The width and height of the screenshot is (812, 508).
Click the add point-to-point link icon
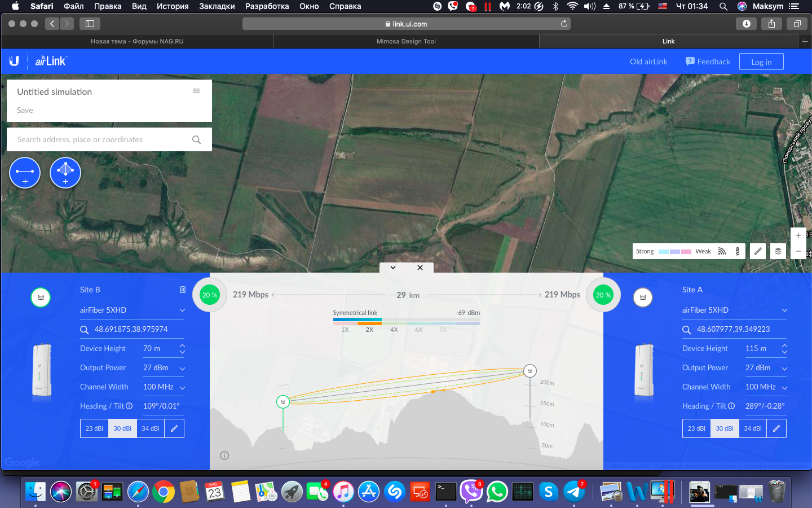coord(25,173)
